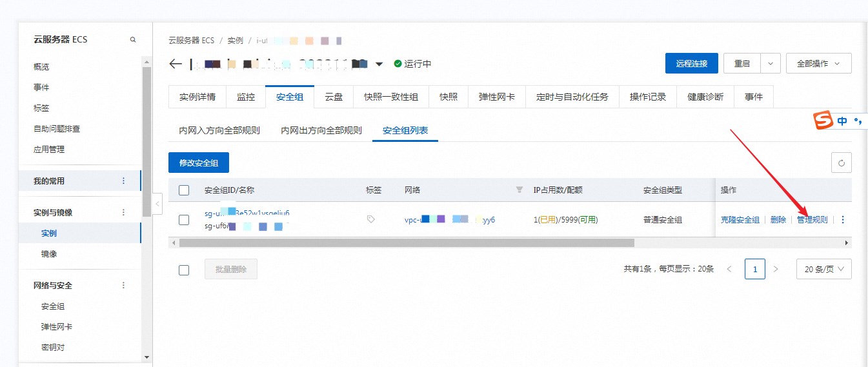Switch to the 云盘 tab
This screenshot has height=367, width=868.
click(x=334, y=97)
